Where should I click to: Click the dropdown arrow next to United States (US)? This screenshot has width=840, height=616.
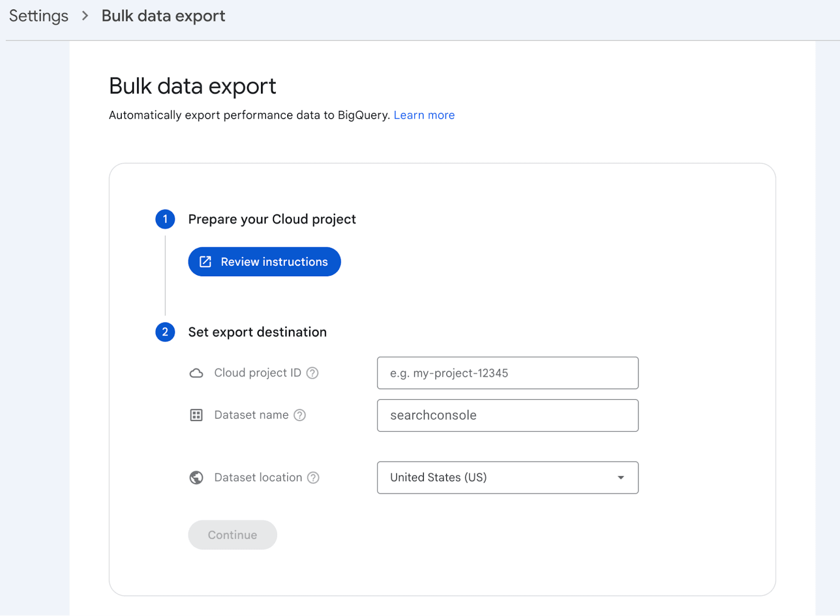(621, 477)
